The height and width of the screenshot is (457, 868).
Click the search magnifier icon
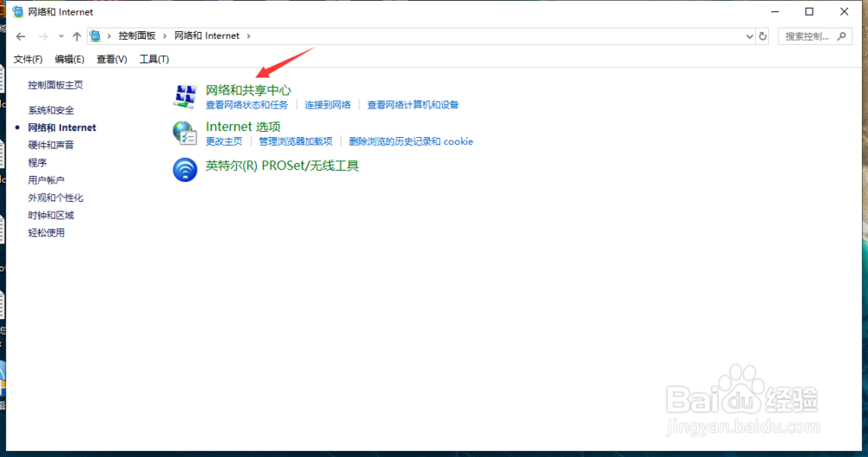point(842,36)
